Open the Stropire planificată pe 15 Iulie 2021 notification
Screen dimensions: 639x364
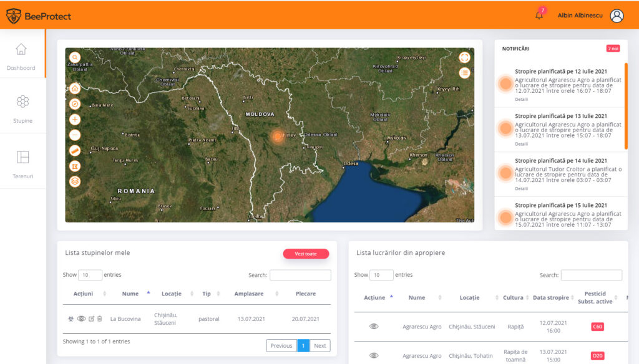point(561,205)
